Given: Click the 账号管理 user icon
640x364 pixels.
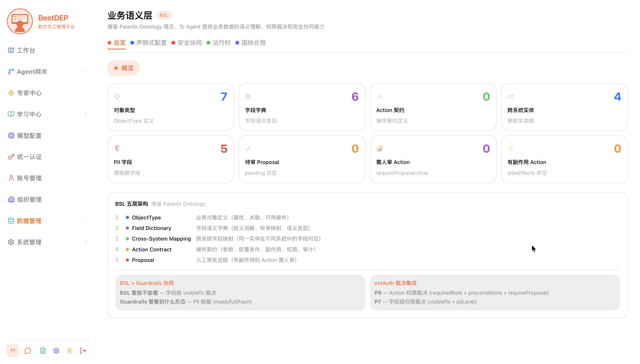Looking at the screenshot, I should click(11, 178).
